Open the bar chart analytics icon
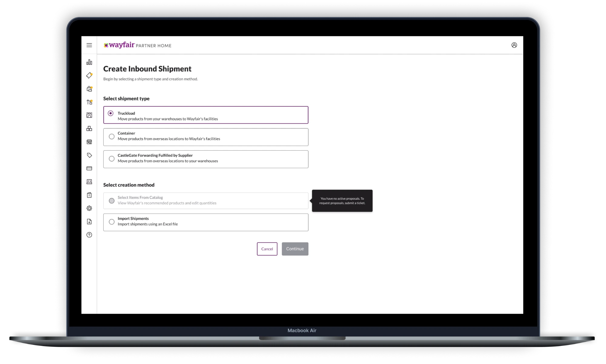This screenshot has width=606, height=364. (89, 62)
